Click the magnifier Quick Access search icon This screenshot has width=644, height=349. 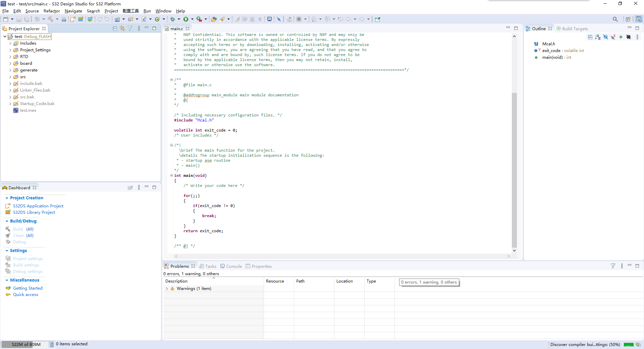point(615,19)
